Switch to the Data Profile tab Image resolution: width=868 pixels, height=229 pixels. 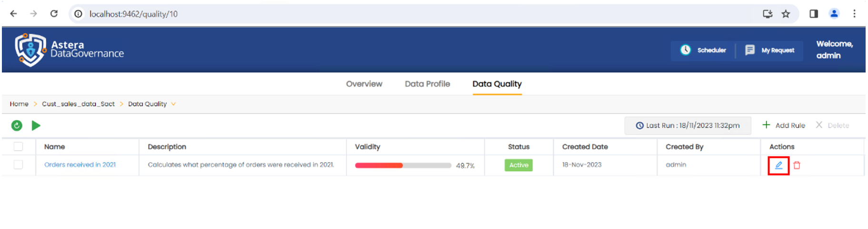click(x=427, y=84)
